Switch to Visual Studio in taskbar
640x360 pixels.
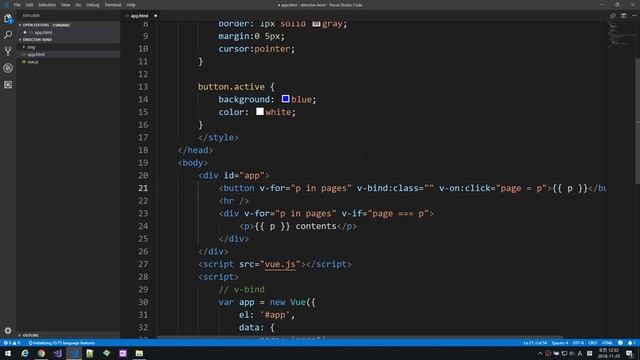click(x=58, y=353)
